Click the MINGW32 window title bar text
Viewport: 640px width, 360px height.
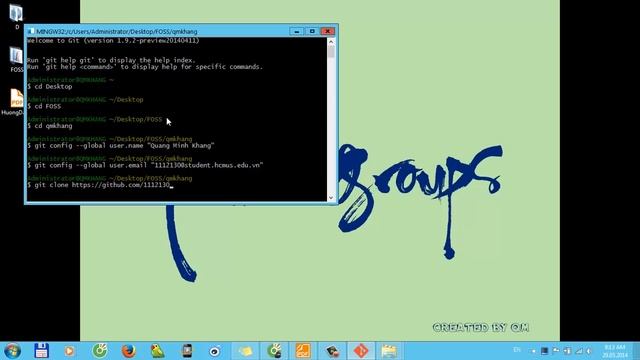coord(117,31)
